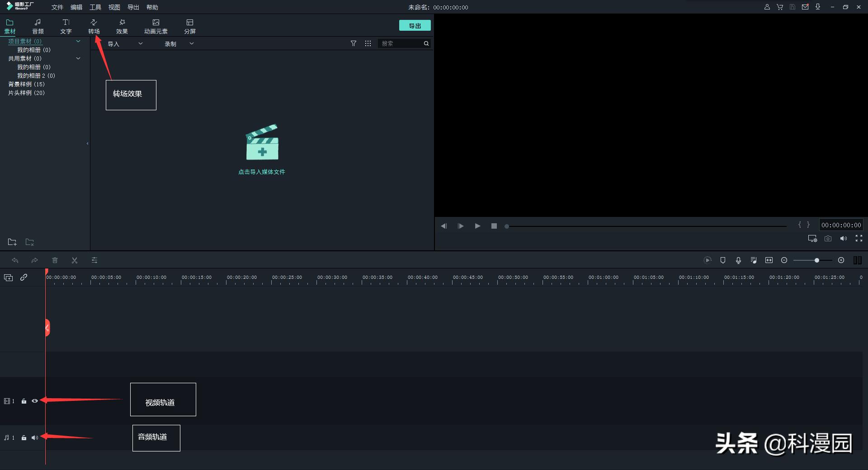Switch to the 转场 transitions tab
Viewport: 868px width, 470px height.
94,26
